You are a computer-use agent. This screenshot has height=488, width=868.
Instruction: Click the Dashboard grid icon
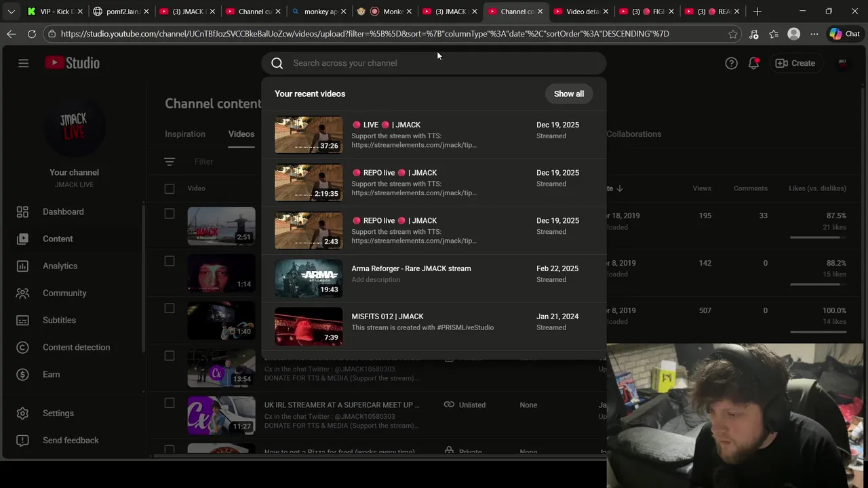pyautogui.click(x=22, y=211)
